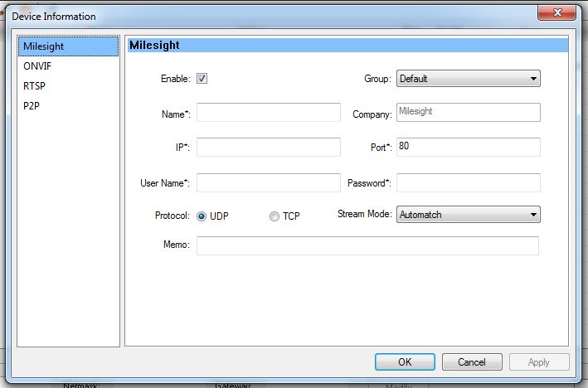Select the TCP protocol radio button
The height and width of the screenshot is (388, 588).
275,216
